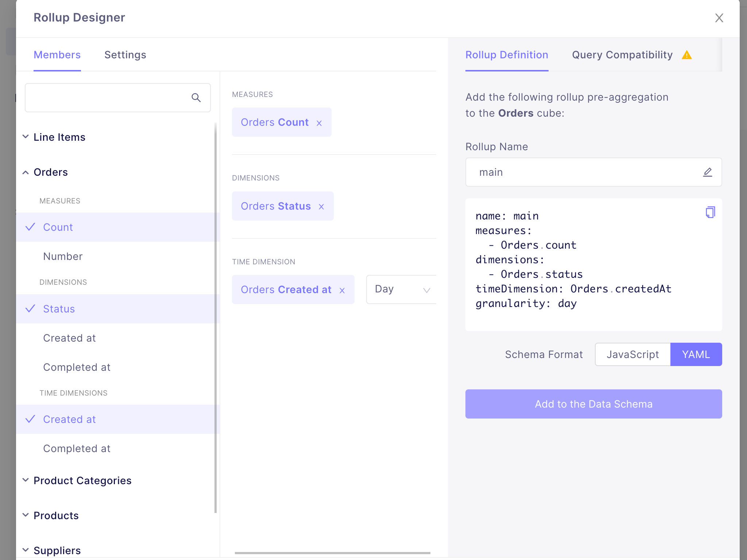Click the 'granularity: day' code line

[x=526, y=303]
